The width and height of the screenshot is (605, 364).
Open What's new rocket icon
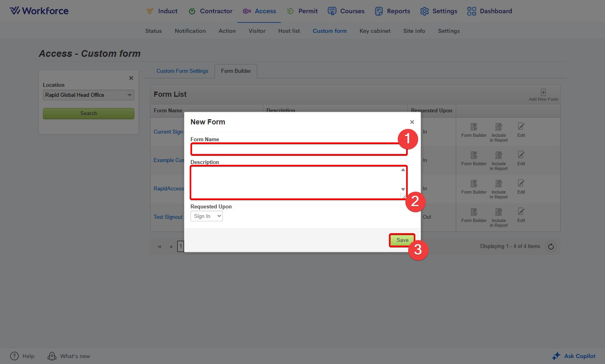point(52,356)
